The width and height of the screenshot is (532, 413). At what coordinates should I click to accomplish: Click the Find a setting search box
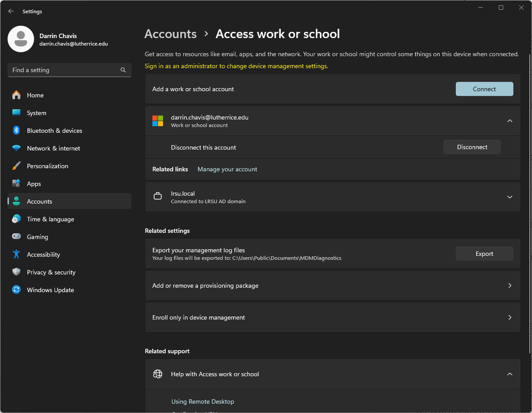click(70, 70)
